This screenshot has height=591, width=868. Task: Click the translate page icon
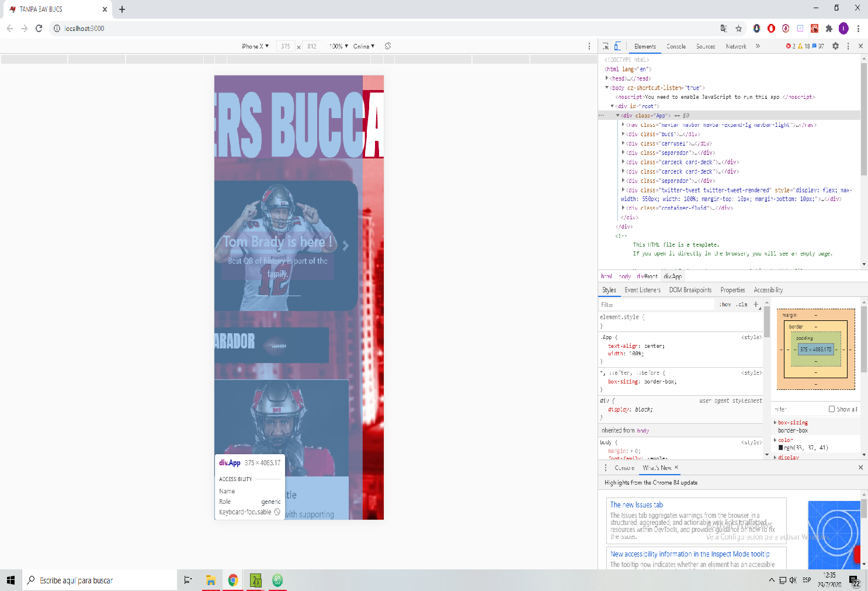[x=724, y=28]
